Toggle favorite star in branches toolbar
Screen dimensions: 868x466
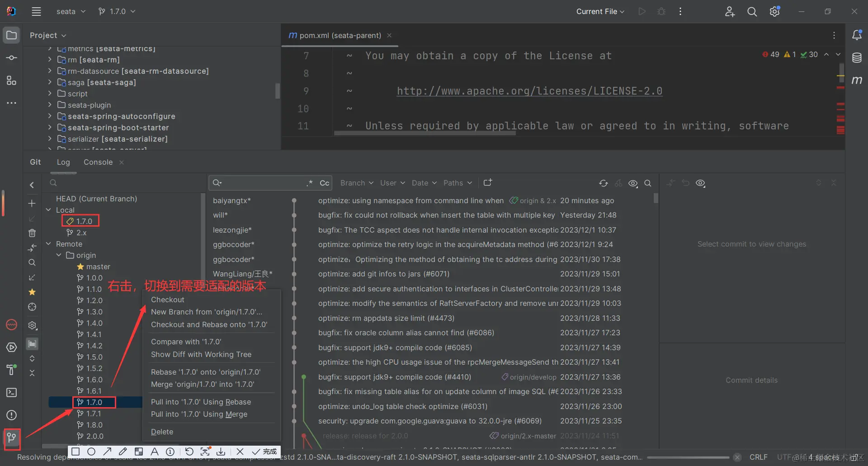[x=32, y=292]
